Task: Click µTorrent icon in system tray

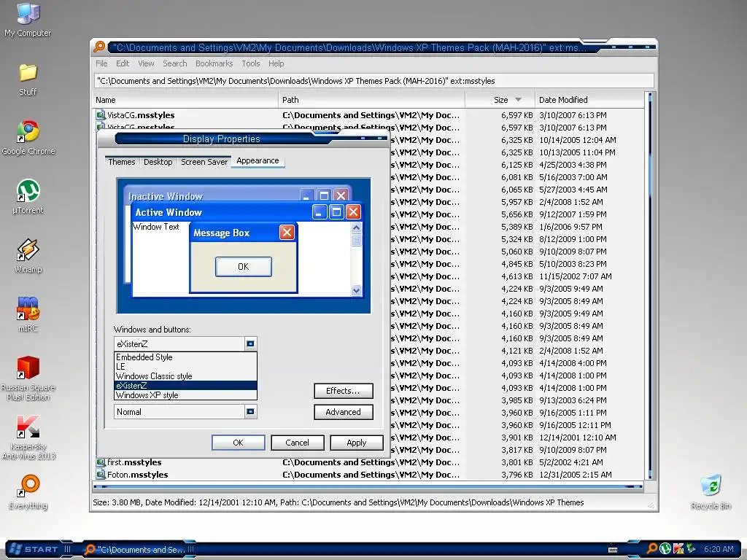Action: pyautogui.click(x=665, y=549)
